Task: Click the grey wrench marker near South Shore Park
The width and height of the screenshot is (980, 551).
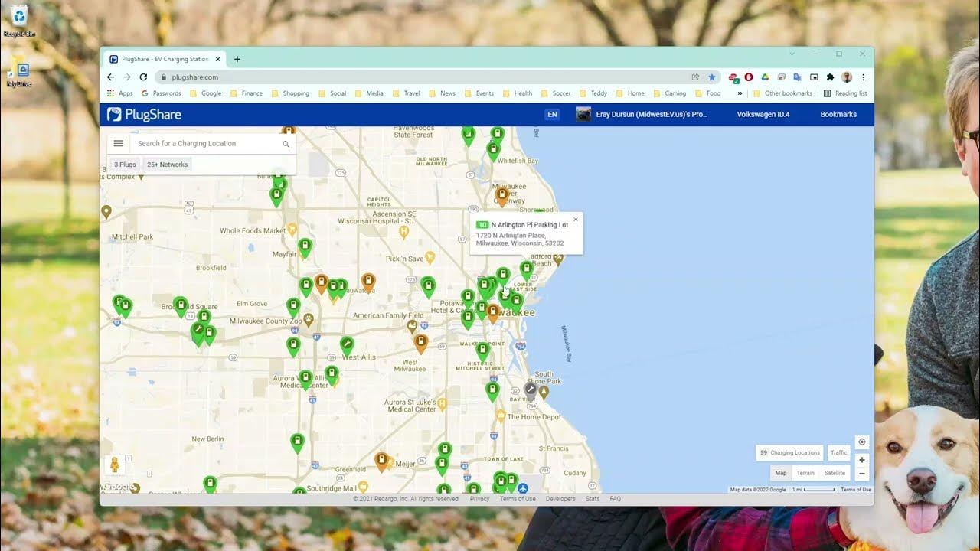Action: click(x=531, y=391)
